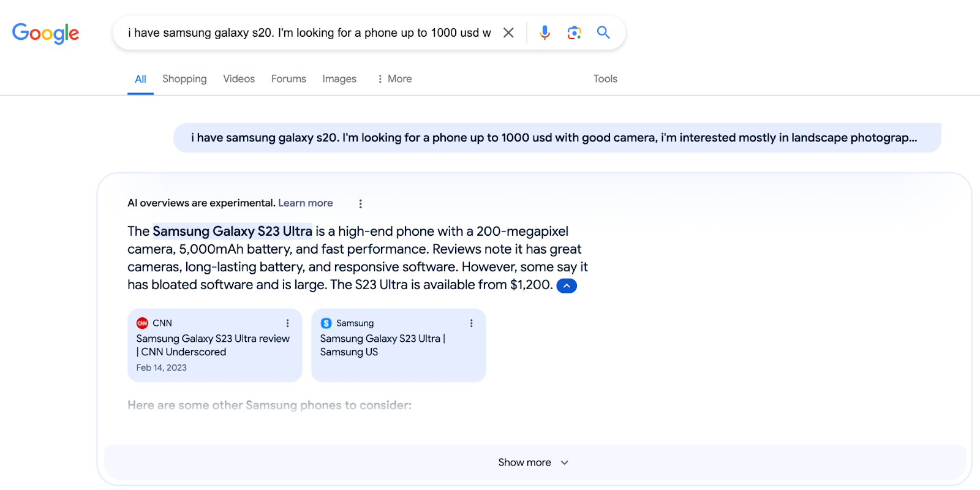Viewport: 980px width, 490px height.
Task: Click the truncated query bubble text
Action: [x=554, y=138]
